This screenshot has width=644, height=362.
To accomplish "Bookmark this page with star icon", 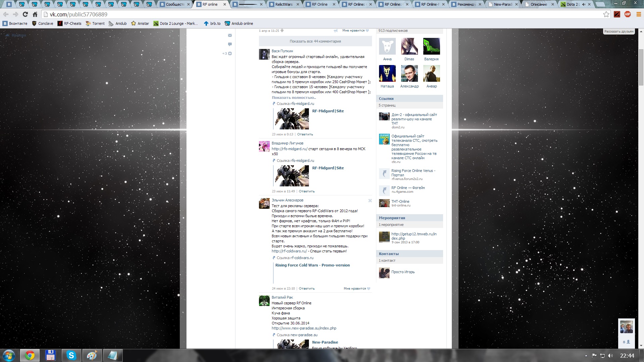I will tap(606, 14).
